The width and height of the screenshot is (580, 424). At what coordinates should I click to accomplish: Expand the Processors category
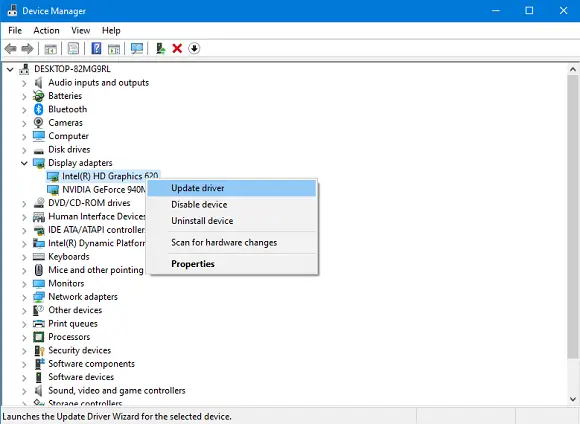tap(24, 337)
